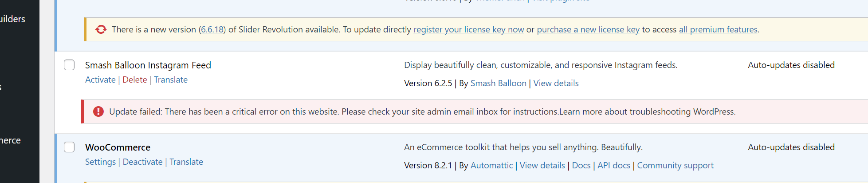Tick the WooCommerce plugin checkbox
This screenshot has width=868, height=183.
(x=69, y=147)
